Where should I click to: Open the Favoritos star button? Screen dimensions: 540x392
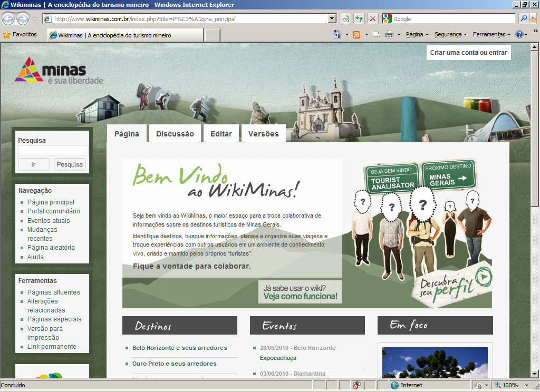click(x=20, y=34)
